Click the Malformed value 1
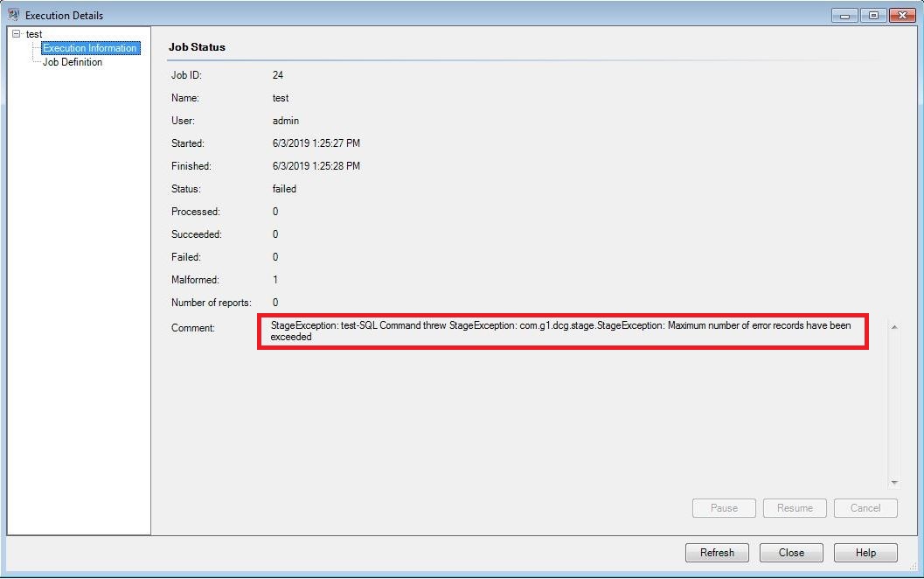This screenshot has width=924, height=579. coord(275,280)
